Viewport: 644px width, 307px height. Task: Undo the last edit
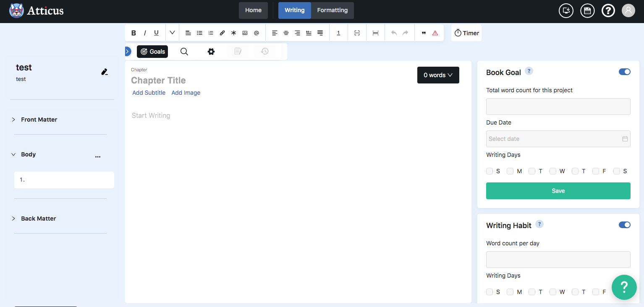(x=394, y=33)
